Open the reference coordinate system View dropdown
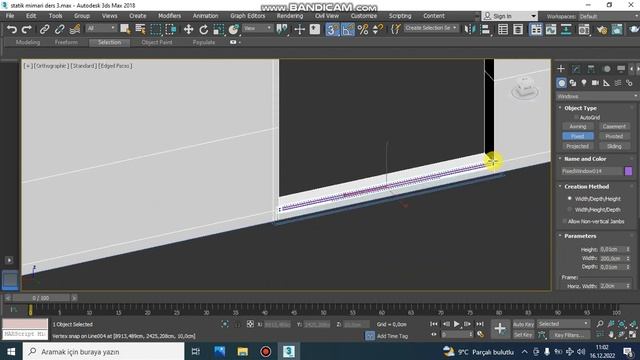This screenshot has height=360, width=640. click(258, 28)
